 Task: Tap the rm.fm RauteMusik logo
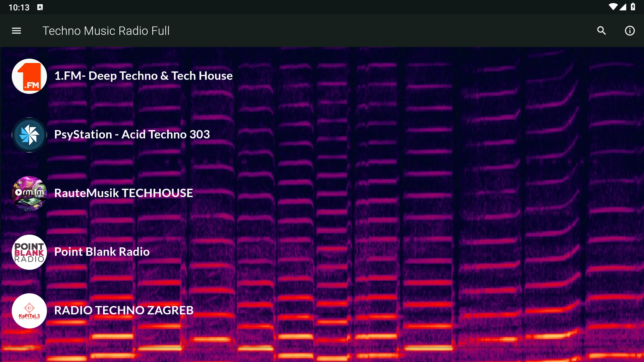(30, 193)
